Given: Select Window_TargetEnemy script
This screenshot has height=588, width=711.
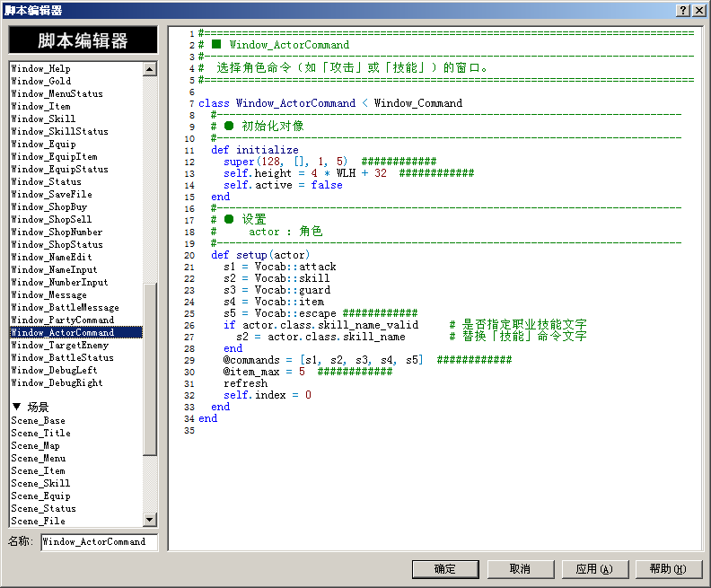Looking at the screenshot, I should pyautogui.click(x=76, y=346).
